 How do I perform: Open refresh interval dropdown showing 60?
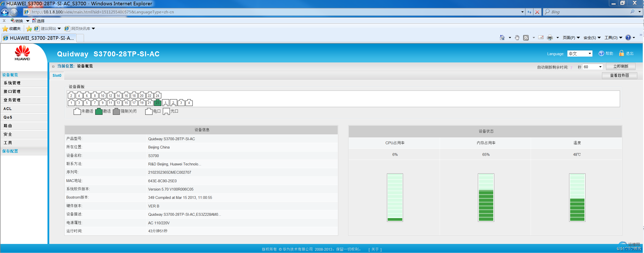pyautogui.click(x=593, y=67)
